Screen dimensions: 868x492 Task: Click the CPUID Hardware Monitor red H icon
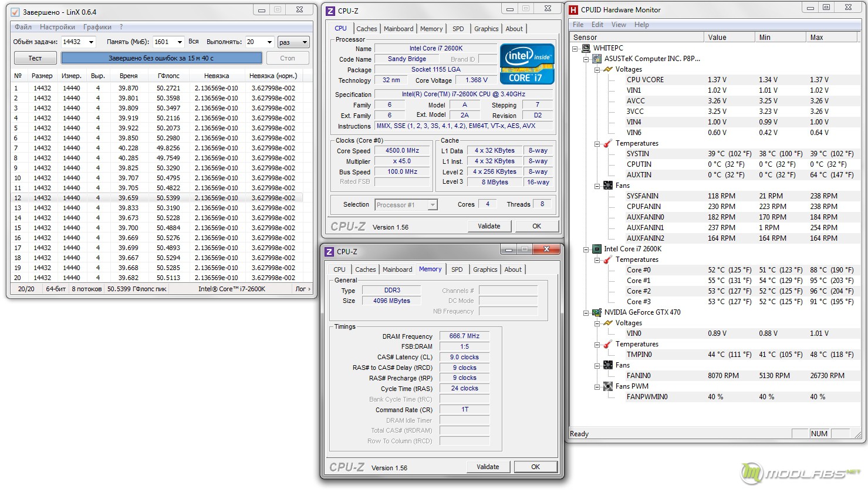[573, 9]
